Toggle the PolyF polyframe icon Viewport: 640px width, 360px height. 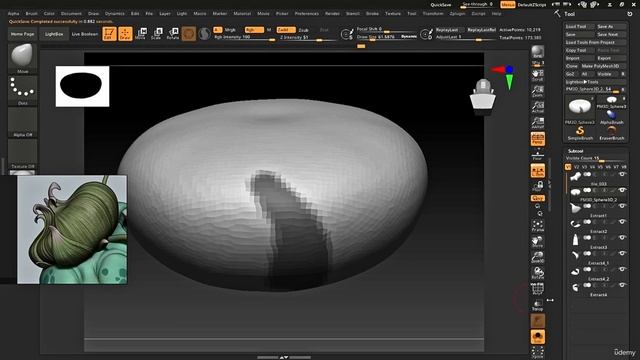[538, 289]
